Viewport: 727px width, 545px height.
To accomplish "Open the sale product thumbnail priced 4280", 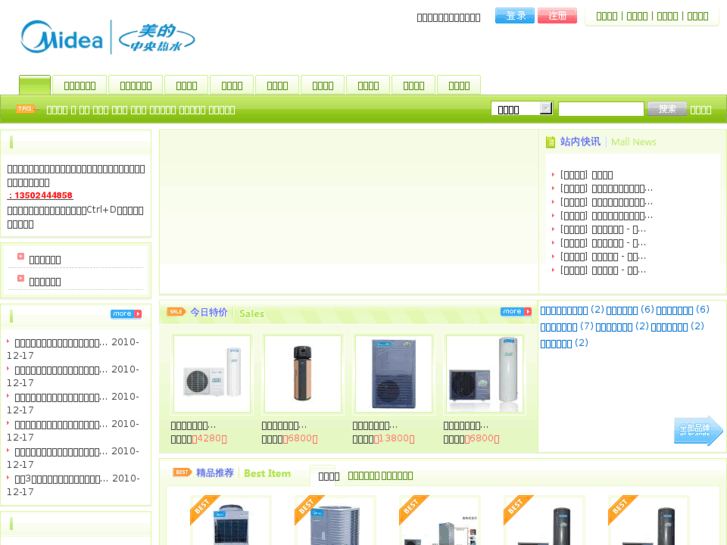I will coord(212,373).
